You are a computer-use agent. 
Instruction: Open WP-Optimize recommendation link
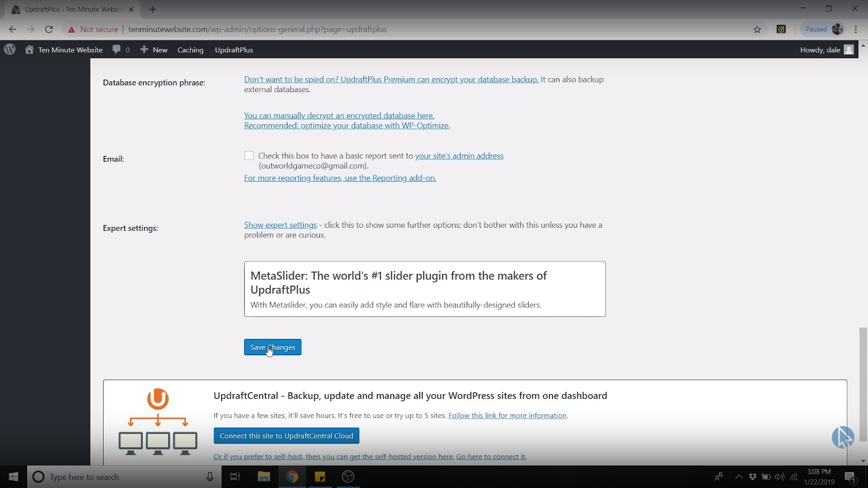point(347,126)
